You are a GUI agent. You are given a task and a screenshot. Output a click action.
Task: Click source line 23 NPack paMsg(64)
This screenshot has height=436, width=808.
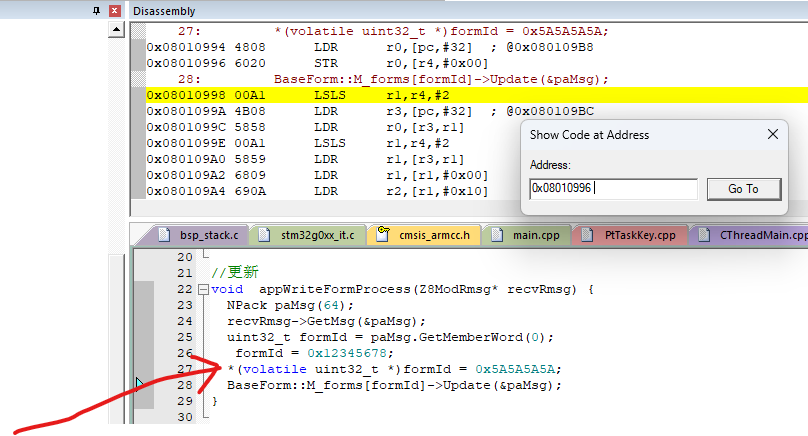click(x=290, y=306)
